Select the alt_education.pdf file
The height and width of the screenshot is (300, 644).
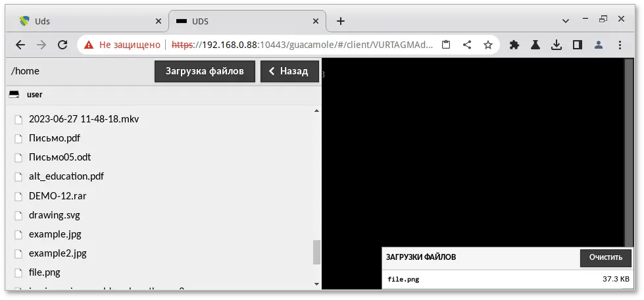pyautogui.click(x=66, y=177)
